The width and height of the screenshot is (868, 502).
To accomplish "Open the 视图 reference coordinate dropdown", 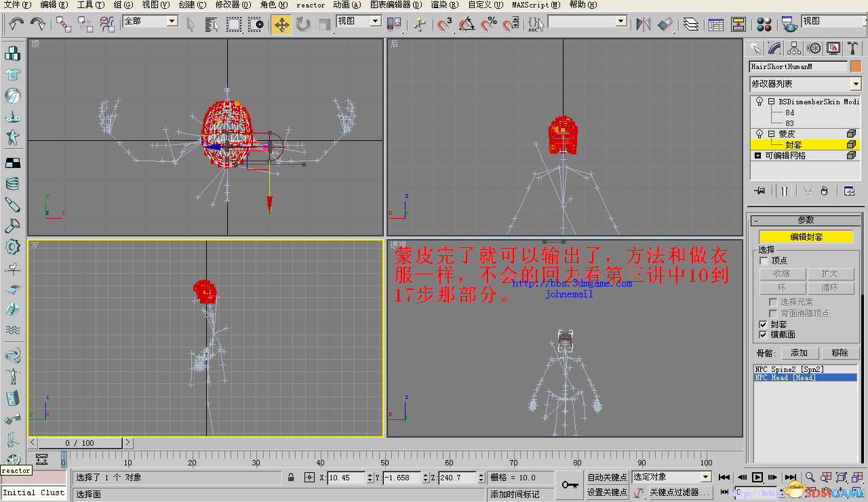I will [359, 21].
